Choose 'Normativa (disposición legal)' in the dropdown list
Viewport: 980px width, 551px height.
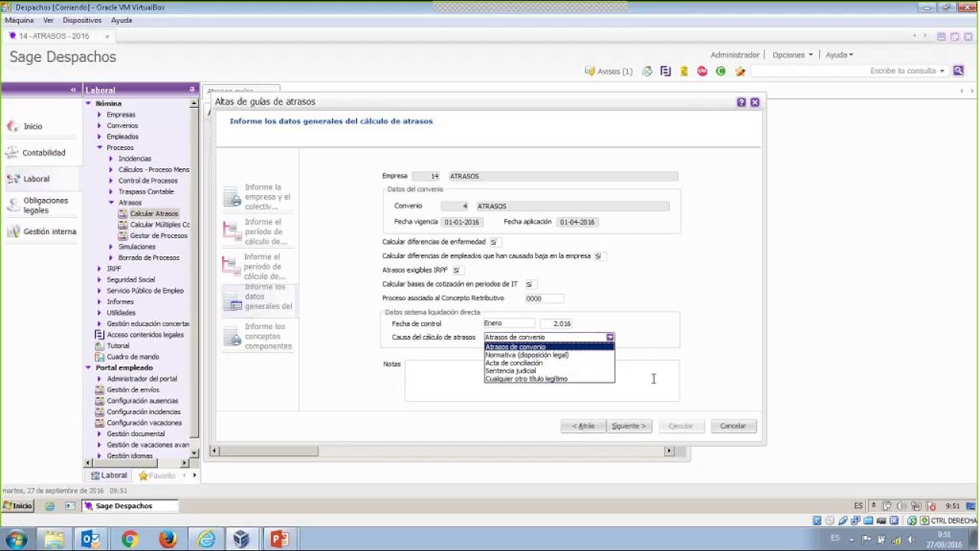point(549,355)
